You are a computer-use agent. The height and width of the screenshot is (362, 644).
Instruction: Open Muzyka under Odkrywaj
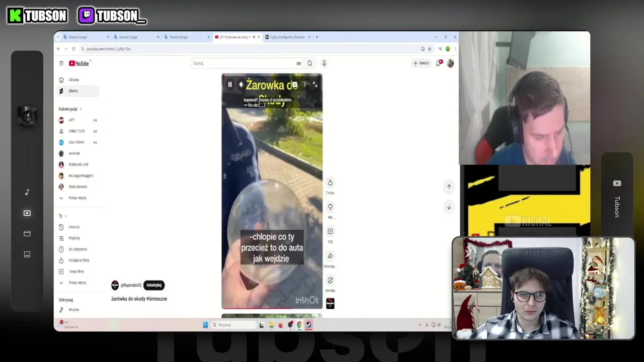coord(78,310)
